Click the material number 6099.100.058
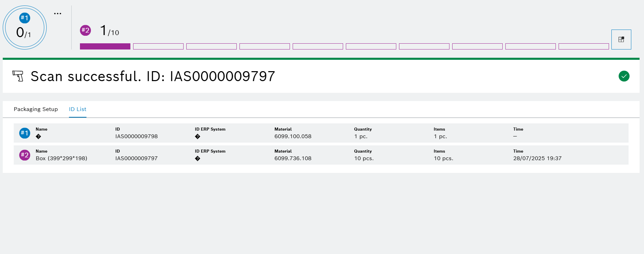The width and height of the screenshot is (644, 254). click(x=293, y=136)
